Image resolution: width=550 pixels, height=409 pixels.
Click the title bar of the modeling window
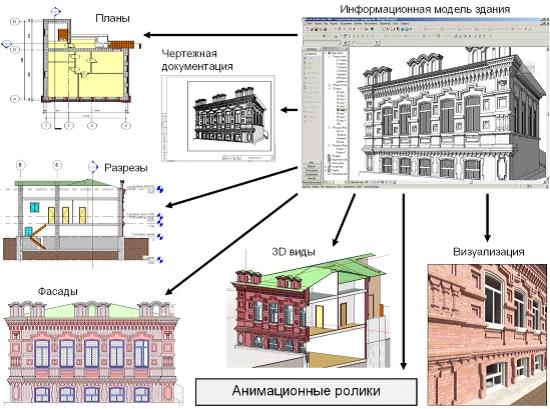[x=425, y=20]
